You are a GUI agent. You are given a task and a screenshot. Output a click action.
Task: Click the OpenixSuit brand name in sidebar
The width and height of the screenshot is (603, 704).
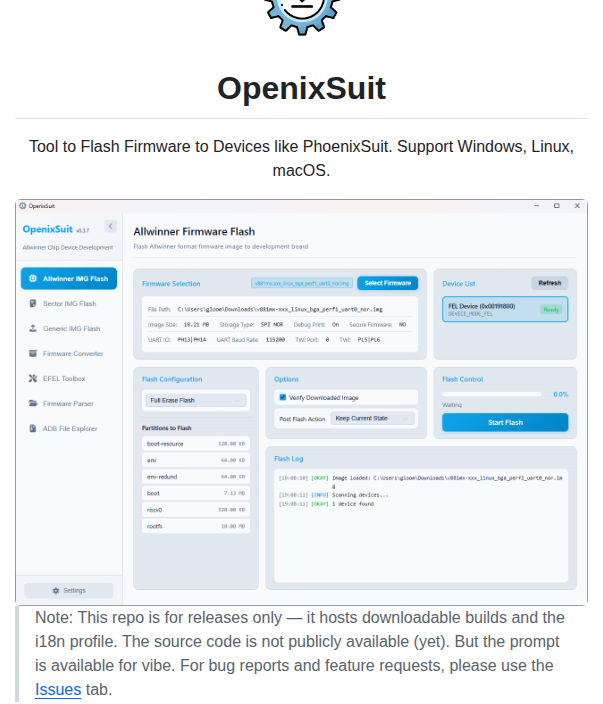[x=48, y=229]
